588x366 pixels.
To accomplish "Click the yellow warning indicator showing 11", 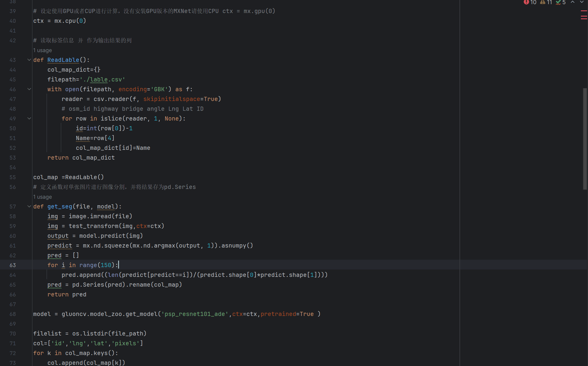I will 546,2.
